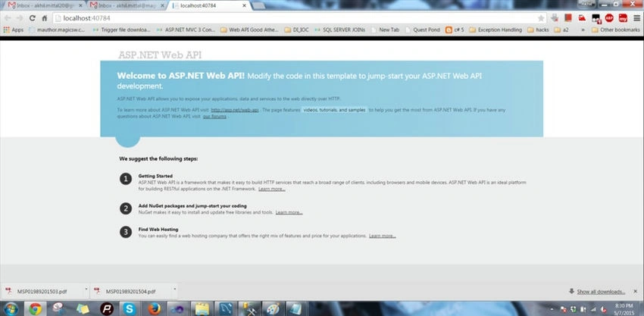
Task: Expand options arrow for MSP01989201503.pdf
Action: pyautogui.click(x=86, y=289)
